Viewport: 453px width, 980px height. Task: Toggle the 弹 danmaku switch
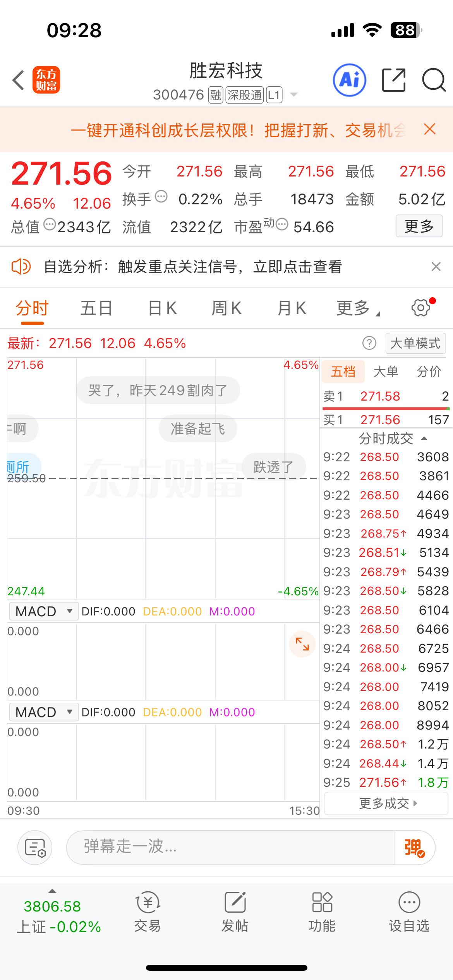pyautogui.click(x=414, y=848)
